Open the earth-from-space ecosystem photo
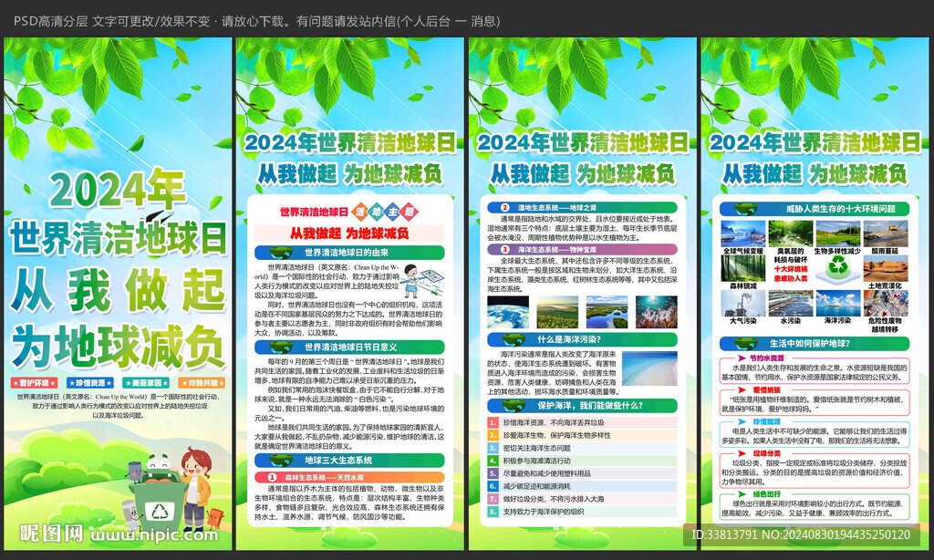This screenshot has height=560, width=934. [x=507, y=312]
